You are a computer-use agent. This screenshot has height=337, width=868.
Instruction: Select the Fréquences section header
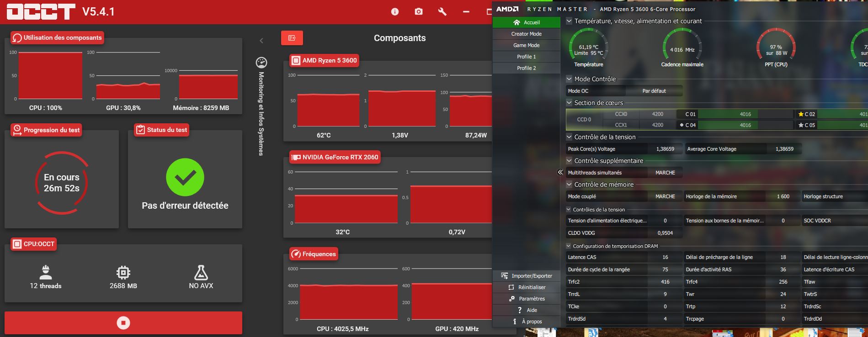coord(314,254)
